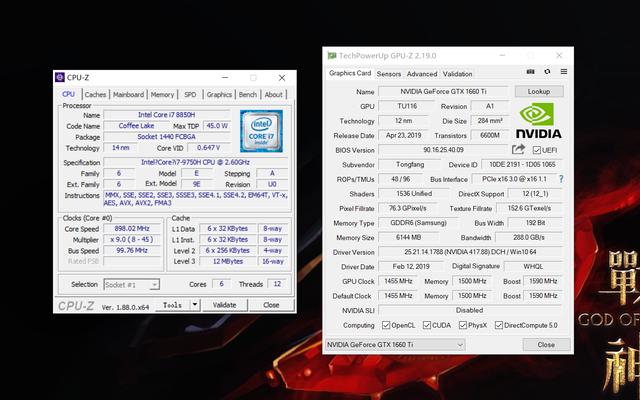This screenshot has height=400, width=640.
Task: Click the Subvendor value Tongfang
Action: pyautogui.click(x=410, y=164)
